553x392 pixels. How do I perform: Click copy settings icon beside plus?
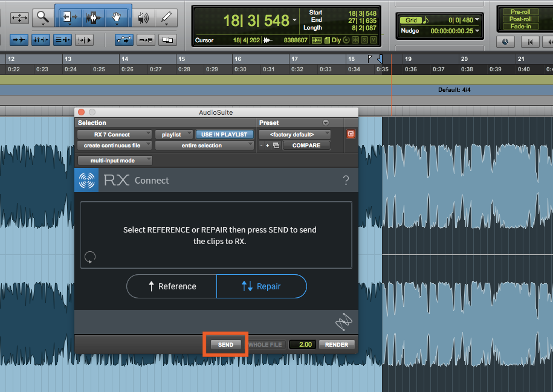click(276, 145)
